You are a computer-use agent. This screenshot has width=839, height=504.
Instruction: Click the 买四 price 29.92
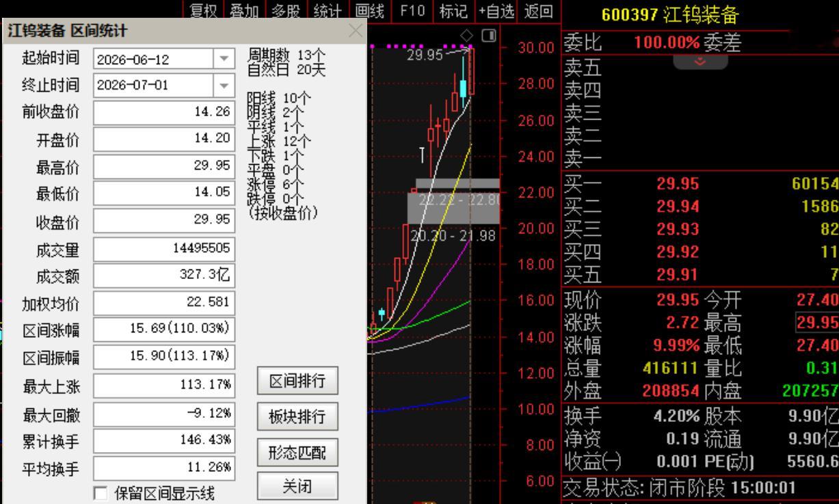pos(678,252)
